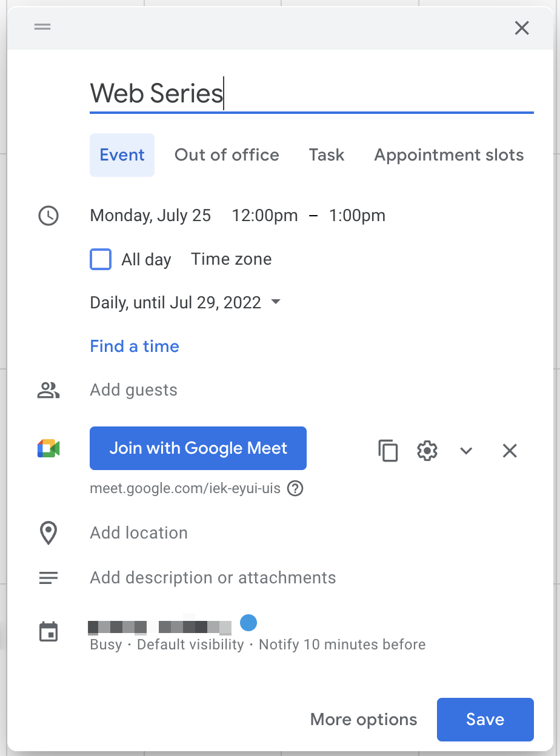
Task: Remove the Google Meet conferencing
Action: click(510, 451)
